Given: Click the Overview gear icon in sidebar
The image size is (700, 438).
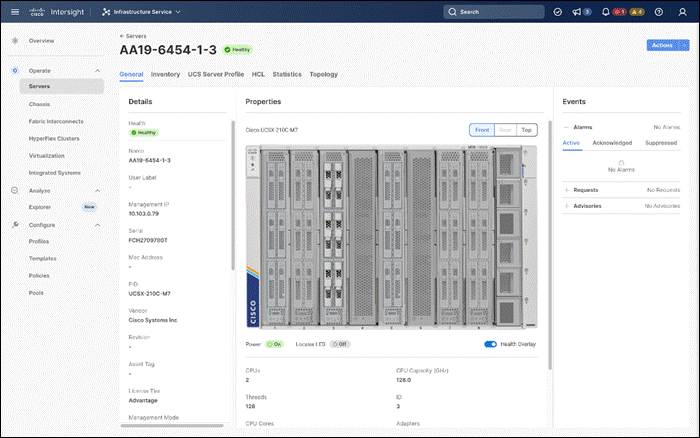Looking at the screenshot, I should click(x=15, y=41).
